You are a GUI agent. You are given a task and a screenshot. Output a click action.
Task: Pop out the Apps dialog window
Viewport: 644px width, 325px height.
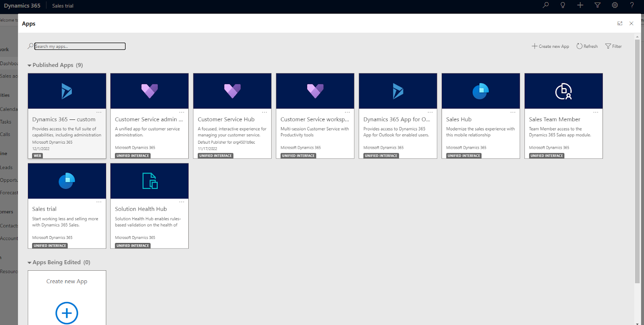(620, 24)
